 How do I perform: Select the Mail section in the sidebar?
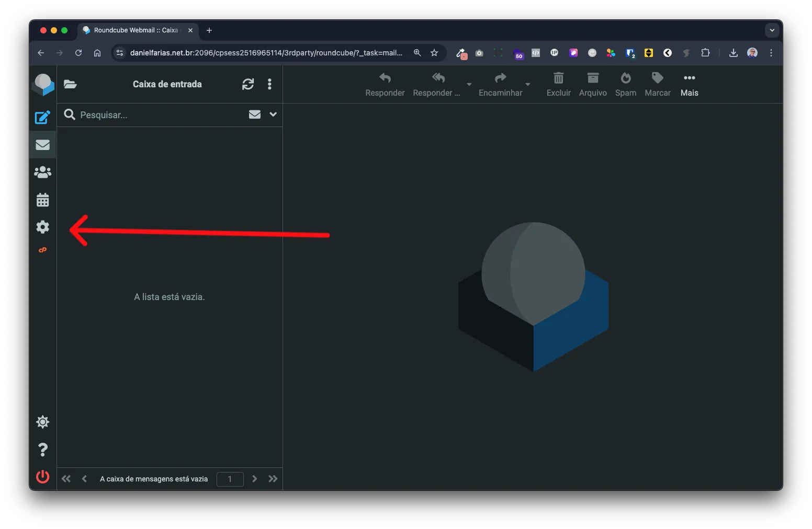click(x=42, y=144)
